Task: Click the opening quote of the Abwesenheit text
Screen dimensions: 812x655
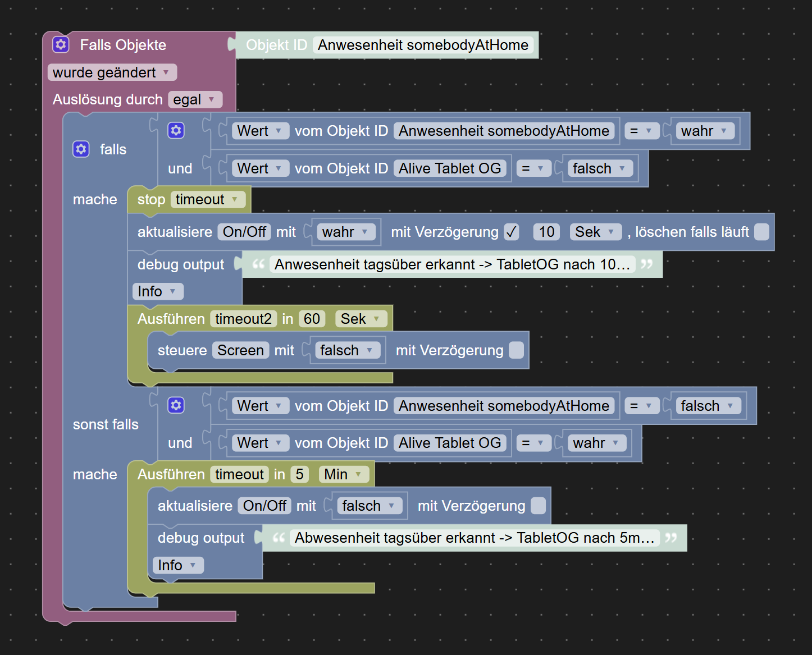Action: [279, 538]
